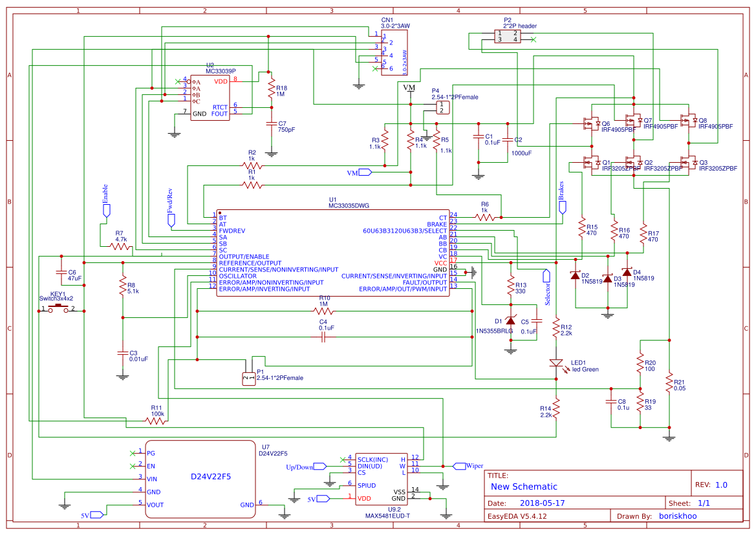Screen dimensions: 756x535
Task: Toggle the KEY1 Switch3x4x2
Action: [59, 306]
